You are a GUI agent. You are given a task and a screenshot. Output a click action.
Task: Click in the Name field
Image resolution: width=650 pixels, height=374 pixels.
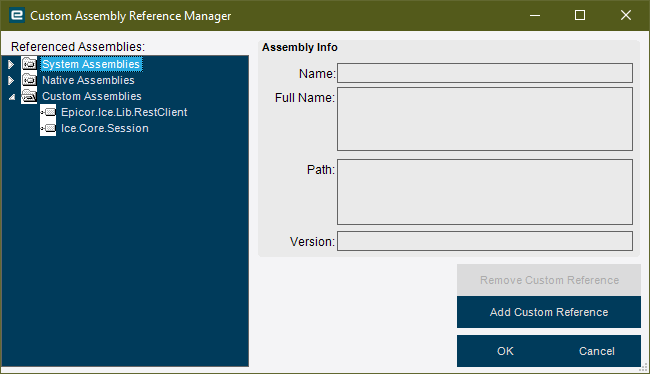[x=485, y=73]
